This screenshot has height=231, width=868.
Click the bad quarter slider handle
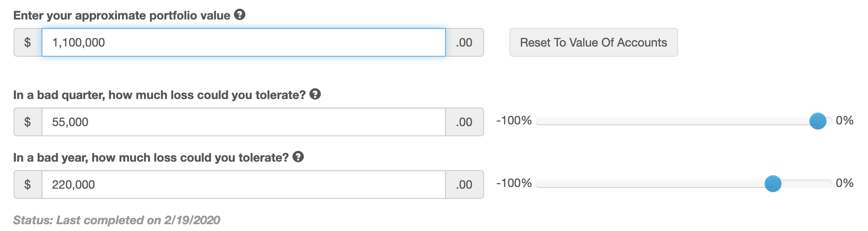818,121
